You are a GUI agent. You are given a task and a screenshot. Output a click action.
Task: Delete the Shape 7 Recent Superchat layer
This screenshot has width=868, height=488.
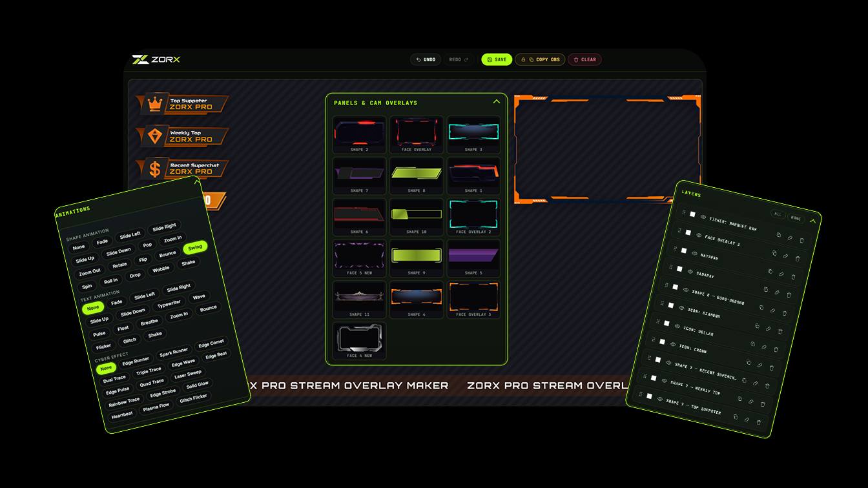coord(767,385)
